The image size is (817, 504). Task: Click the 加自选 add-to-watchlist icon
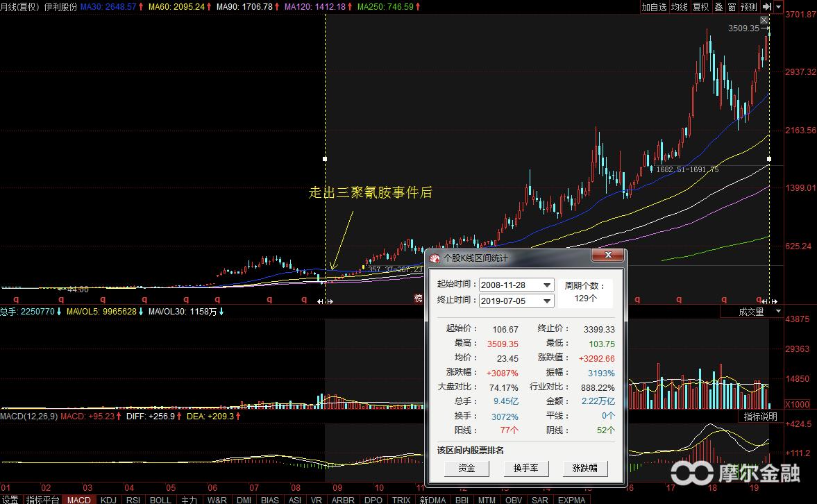pyautogui.click(x=653, y=8)
